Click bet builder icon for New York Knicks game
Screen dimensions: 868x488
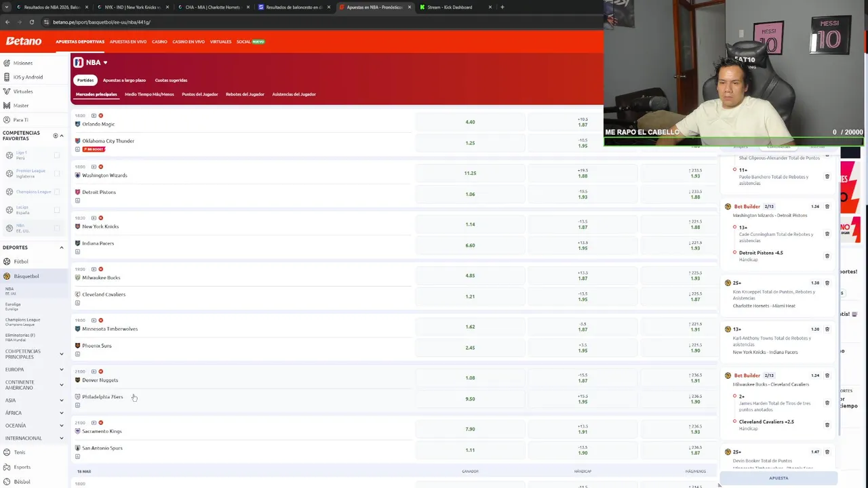point(100,218)
